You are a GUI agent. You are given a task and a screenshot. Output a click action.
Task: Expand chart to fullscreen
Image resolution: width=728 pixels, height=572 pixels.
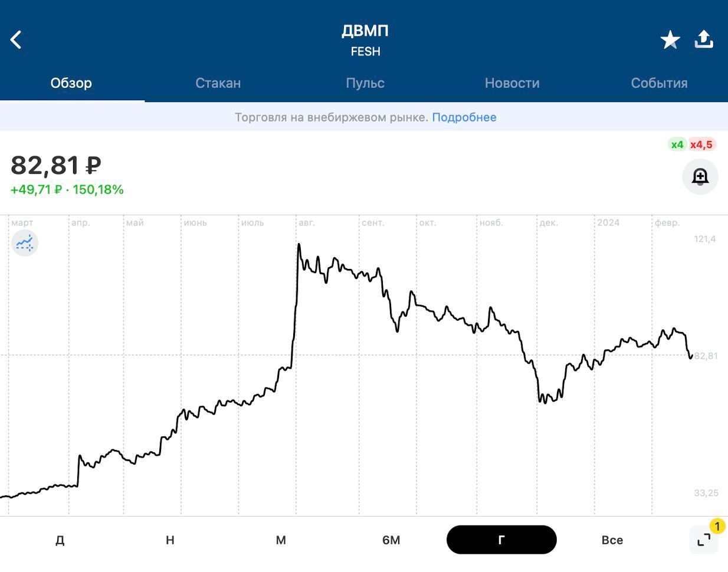[x=704, y=540]
